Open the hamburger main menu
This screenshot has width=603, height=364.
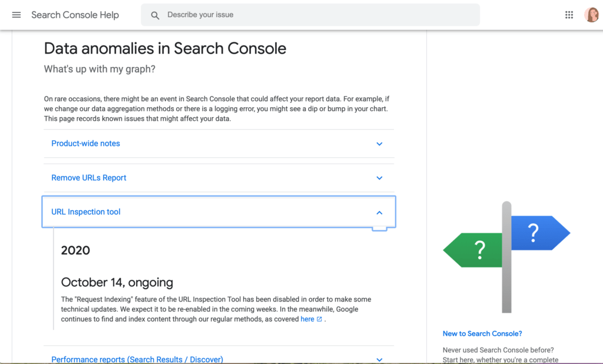(x=16, y=15)
